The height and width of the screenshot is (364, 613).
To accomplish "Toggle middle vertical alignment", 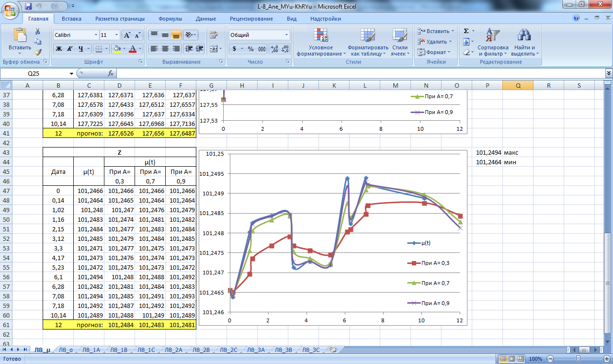I will coord(165,35).
